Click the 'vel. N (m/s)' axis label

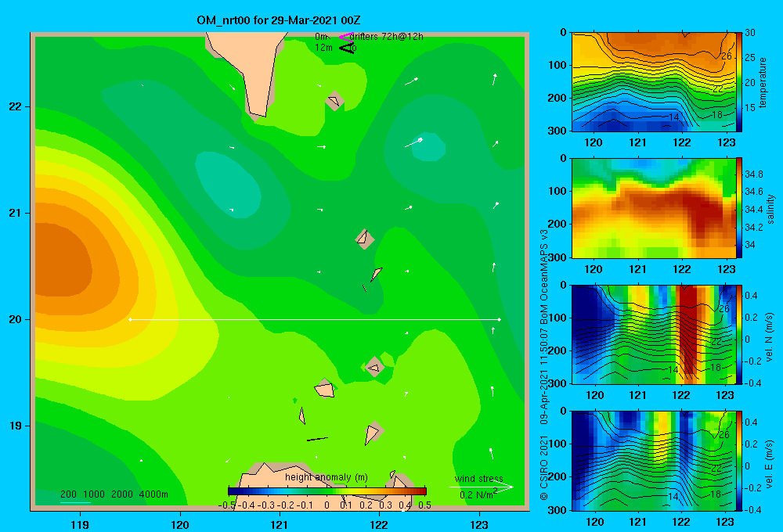pyautogui.click(x=769, y=337)
